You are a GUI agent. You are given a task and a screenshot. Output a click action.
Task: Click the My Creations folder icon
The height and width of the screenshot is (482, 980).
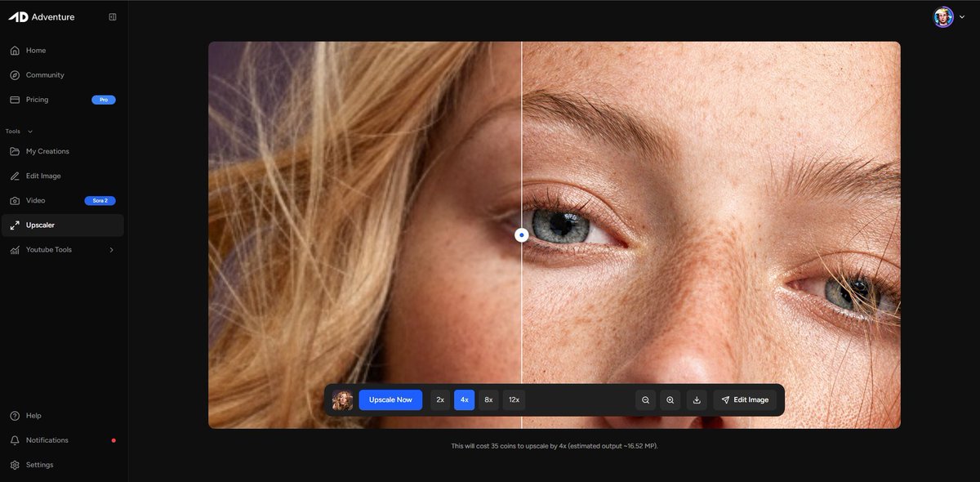tap(15, 151)
